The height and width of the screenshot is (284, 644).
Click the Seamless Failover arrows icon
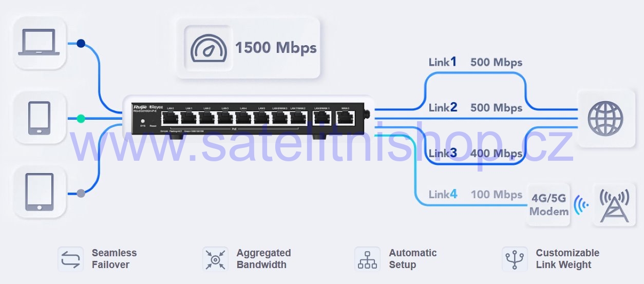click(x=70, y=259)
